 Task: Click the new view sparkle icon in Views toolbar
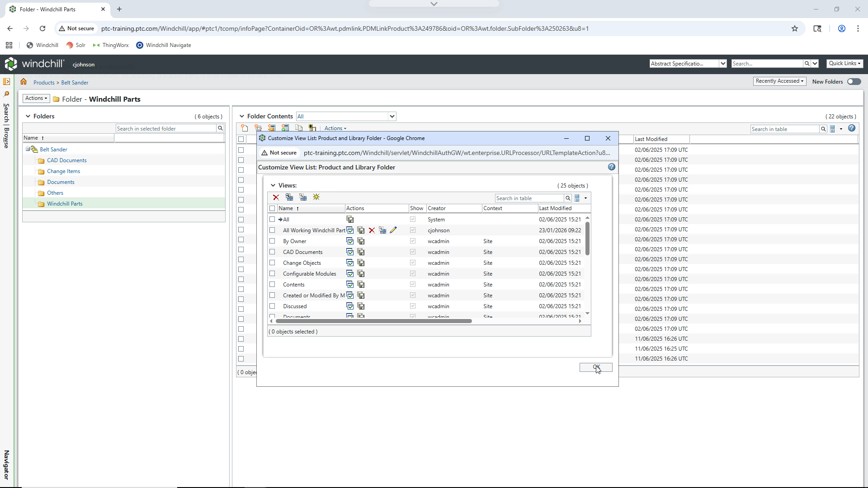pos(316,197)
